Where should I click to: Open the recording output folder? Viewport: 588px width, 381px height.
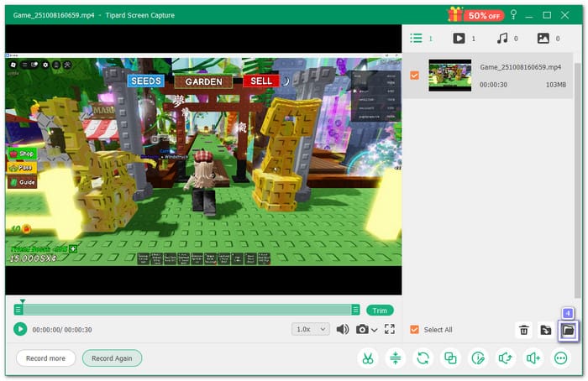pyautogui.click(x=568, y=330)
